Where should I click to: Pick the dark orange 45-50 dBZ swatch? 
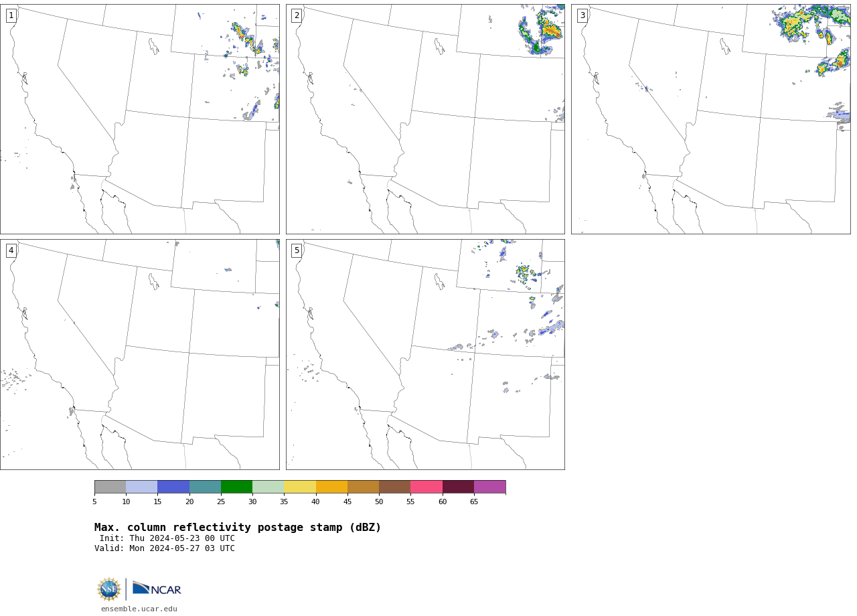pos(363,487)
